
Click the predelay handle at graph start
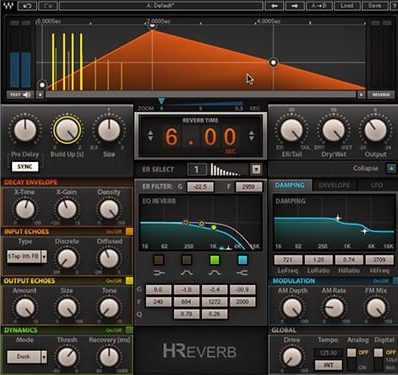(x=42, y=85)
